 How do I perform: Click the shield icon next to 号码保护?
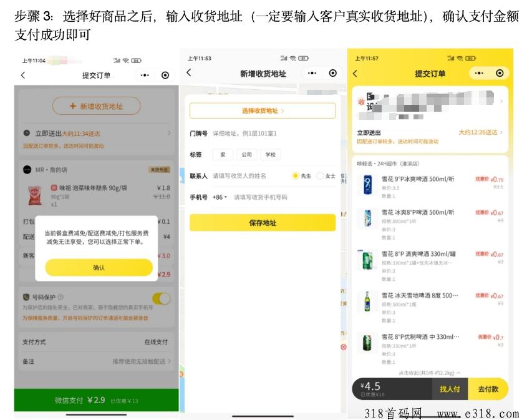26,297
